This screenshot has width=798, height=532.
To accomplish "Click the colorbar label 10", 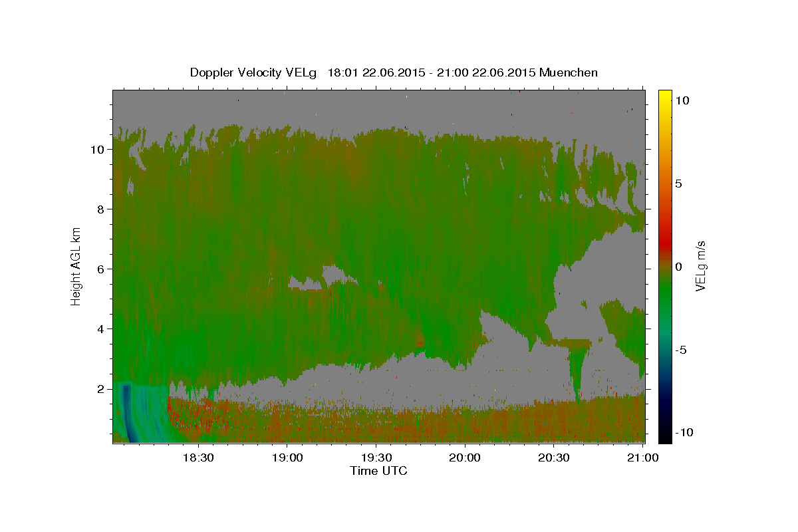I will coord(682,100).
